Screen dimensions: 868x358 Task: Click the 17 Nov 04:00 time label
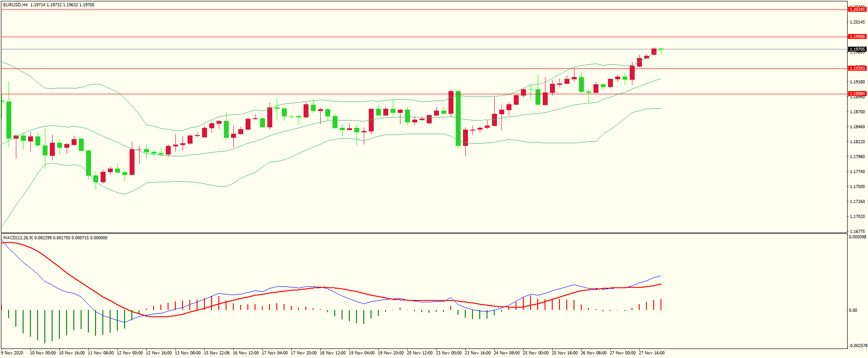275,353
